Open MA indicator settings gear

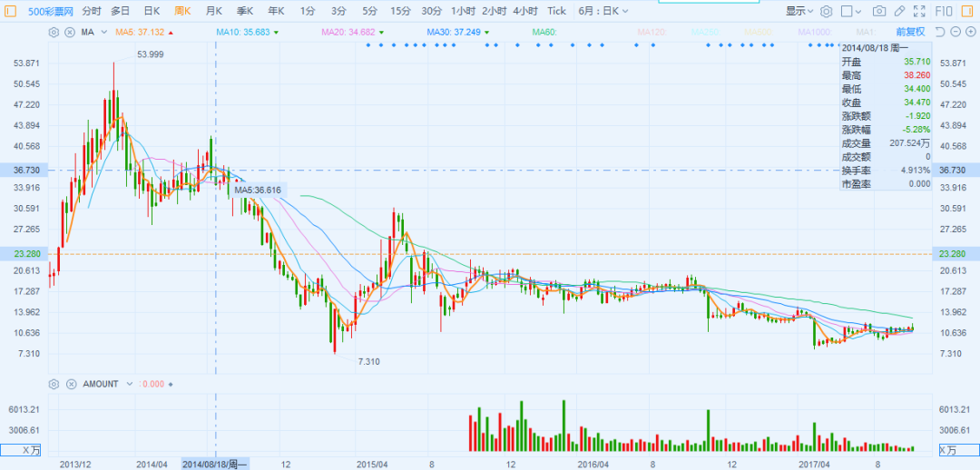click(54, 32)
